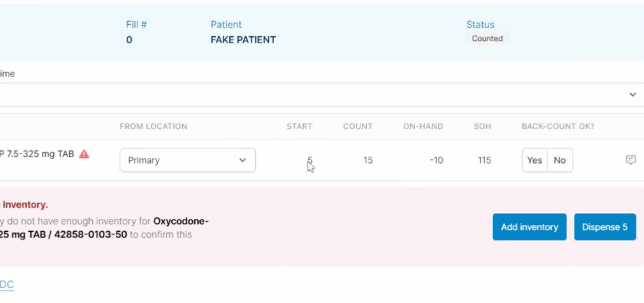Select No for back-count OK
Viewport: 644px width, 303px height.
(x=559, y=160)
